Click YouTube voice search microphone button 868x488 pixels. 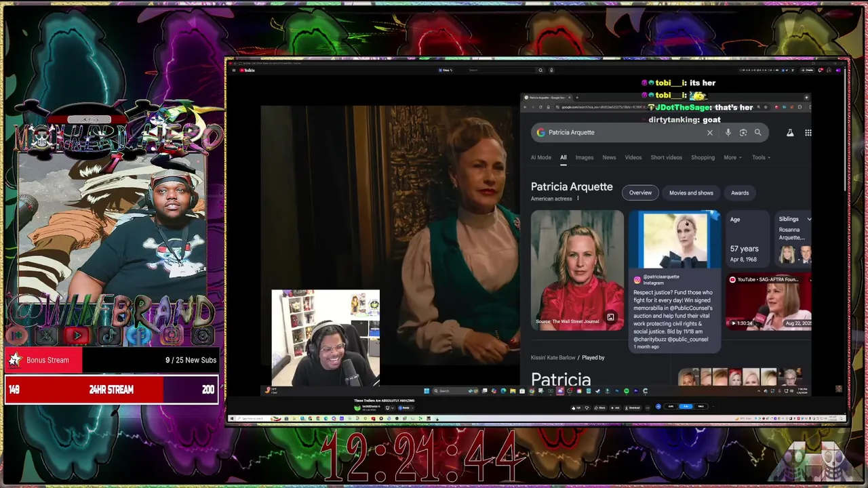click(x=551, y=70)
